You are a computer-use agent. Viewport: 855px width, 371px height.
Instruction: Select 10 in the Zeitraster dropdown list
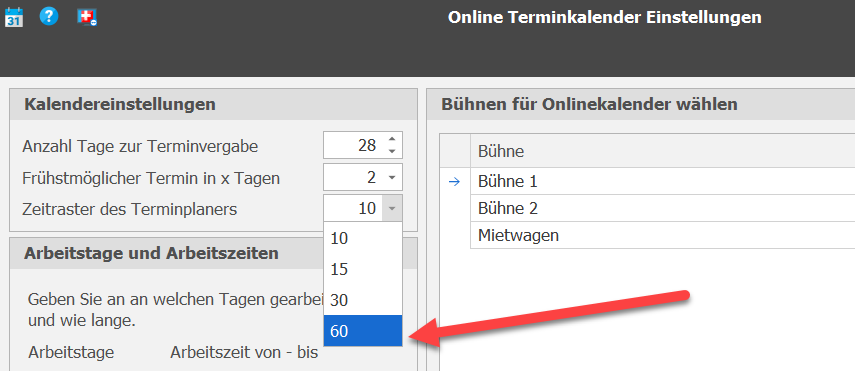363,238
